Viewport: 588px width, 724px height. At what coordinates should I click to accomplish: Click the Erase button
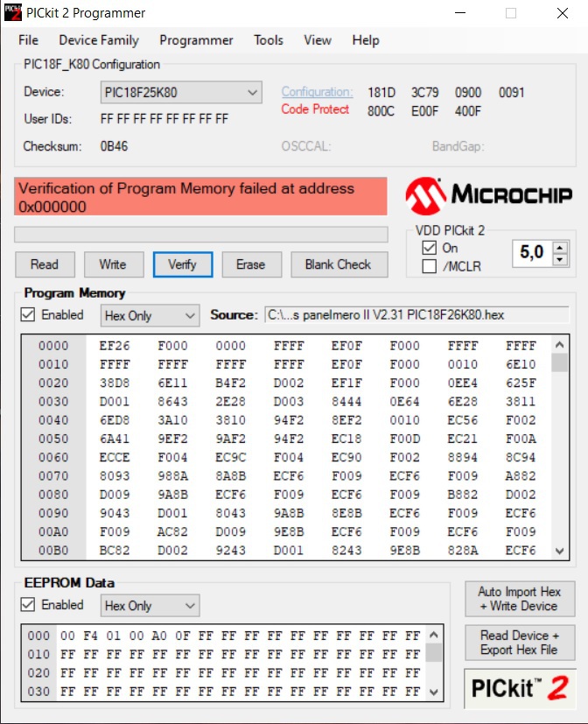coord(251,264)
